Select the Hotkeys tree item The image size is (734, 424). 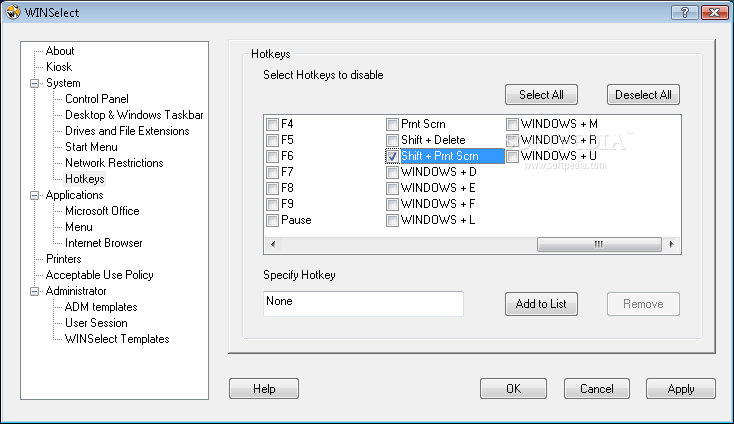click(x=85, y=179)
